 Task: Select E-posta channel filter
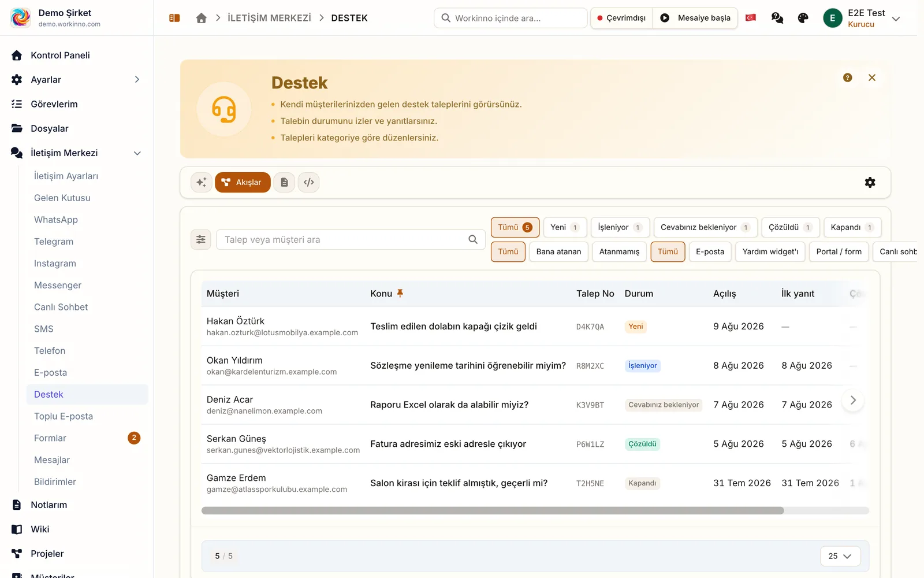(x=710, y=251)
